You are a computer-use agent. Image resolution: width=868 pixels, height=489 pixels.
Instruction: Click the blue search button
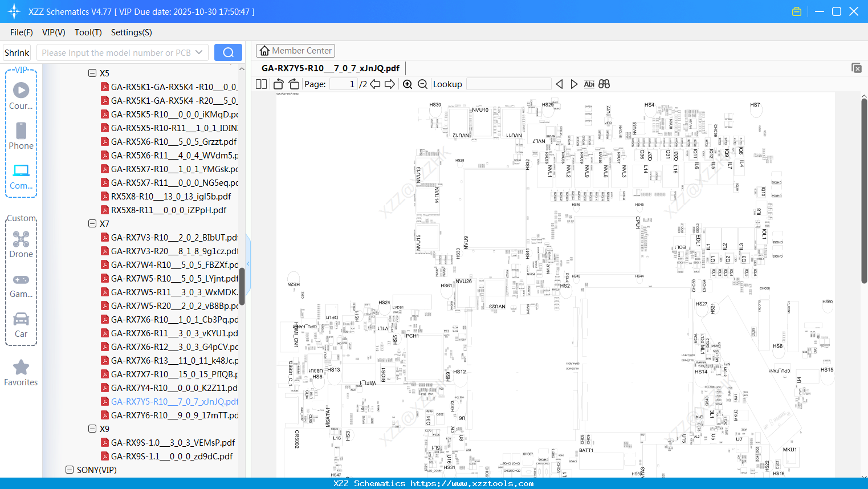[x=228, y=52]
